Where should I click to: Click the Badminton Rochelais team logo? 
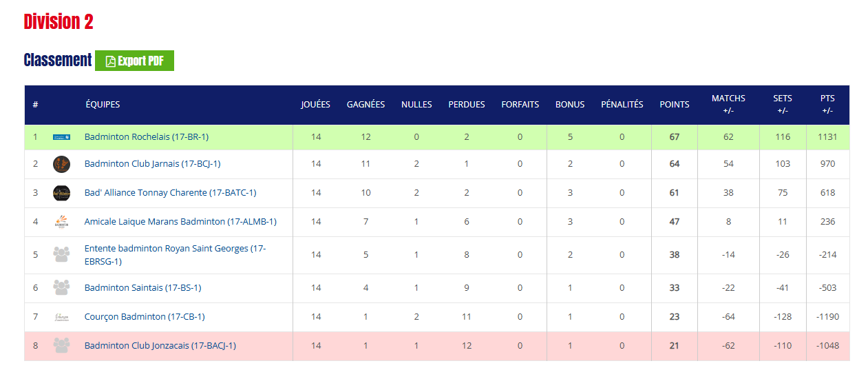(61, 137)
